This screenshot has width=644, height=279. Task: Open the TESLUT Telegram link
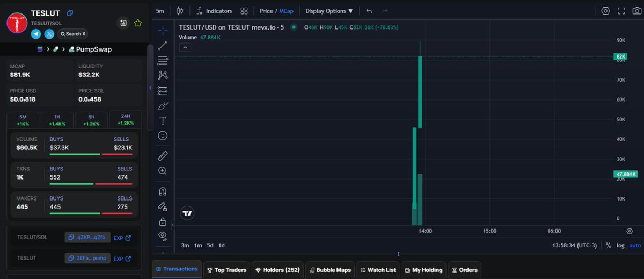pos(36,34)
